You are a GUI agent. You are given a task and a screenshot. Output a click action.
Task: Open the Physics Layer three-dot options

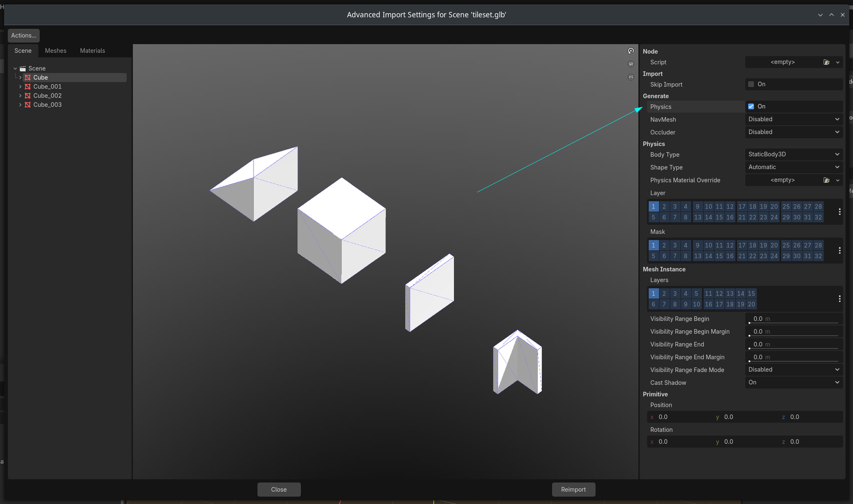point(839,212)
